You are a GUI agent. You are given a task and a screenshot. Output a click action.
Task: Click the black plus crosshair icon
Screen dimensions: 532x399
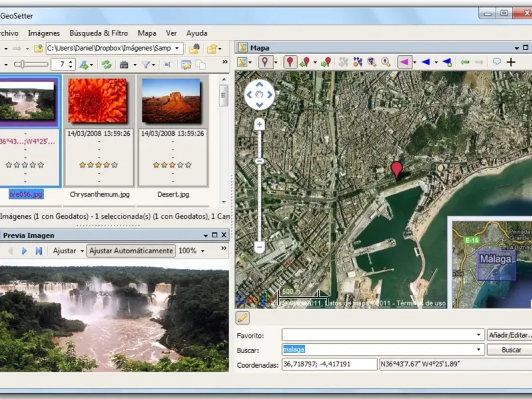click(511, 62)
